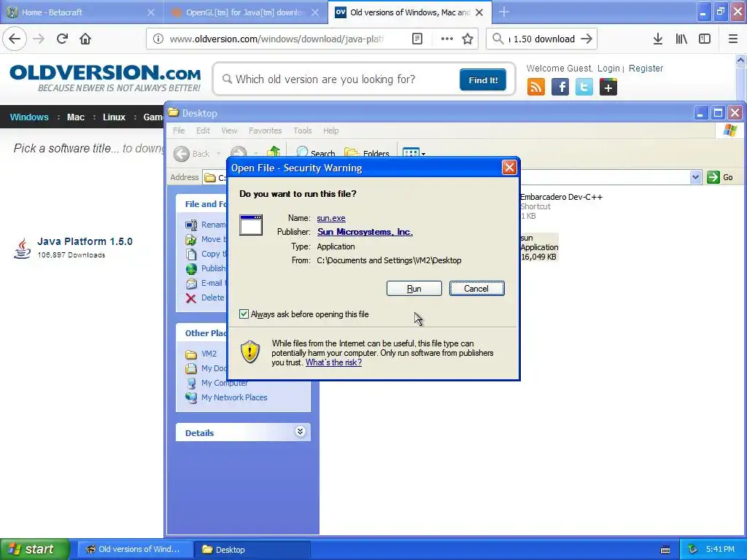747x560 pixels.
Task: Select the Windows category on oldversion.com
Action: 29,117
